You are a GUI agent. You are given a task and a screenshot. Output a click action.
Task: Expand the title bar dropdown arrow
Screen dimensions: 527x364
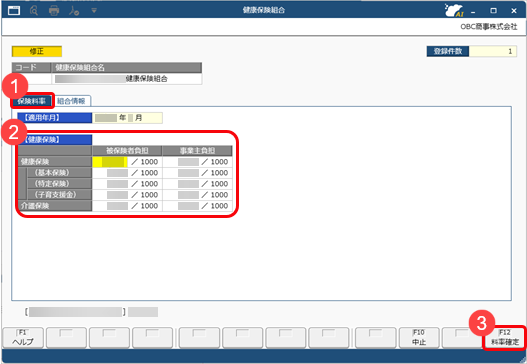tap(94, 10)
